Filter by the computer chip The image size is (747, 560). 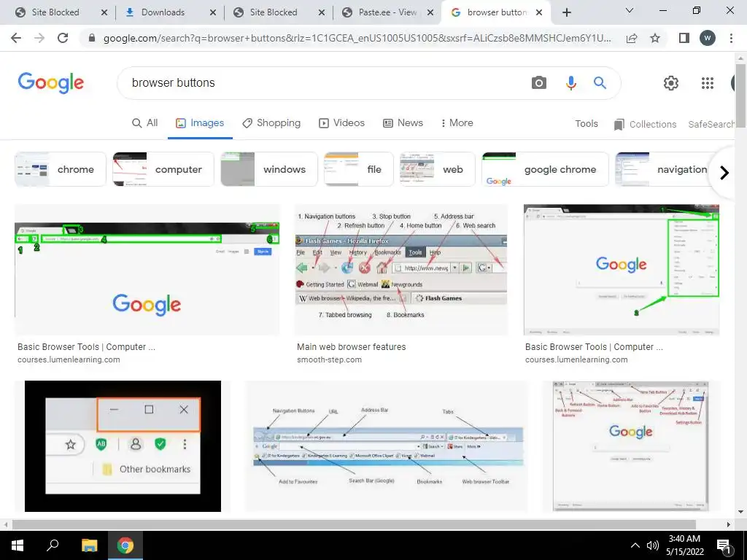pos(163,169)
